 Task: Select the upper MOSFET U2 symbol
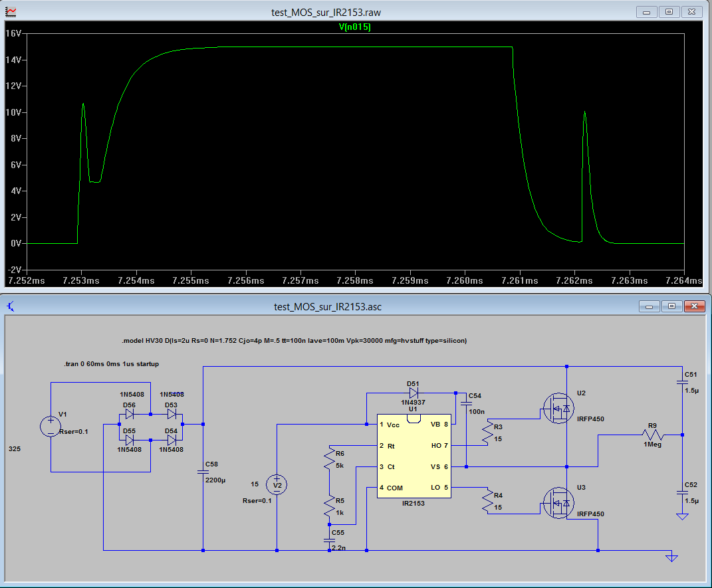click(x=555, y=408)
